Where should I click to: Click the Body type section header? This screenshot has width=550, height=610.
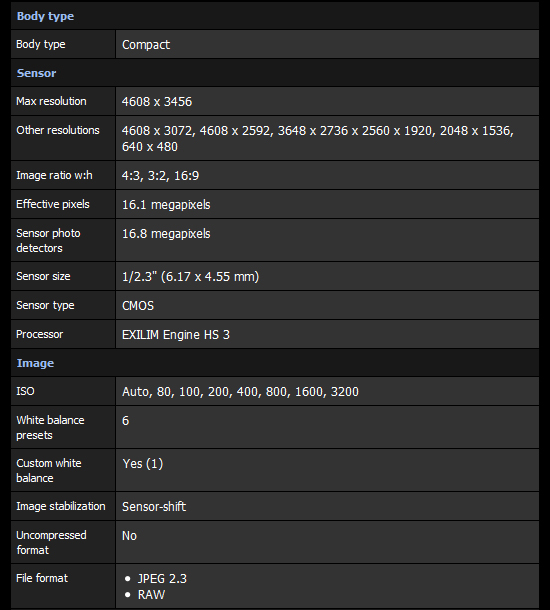coord(45,16)
